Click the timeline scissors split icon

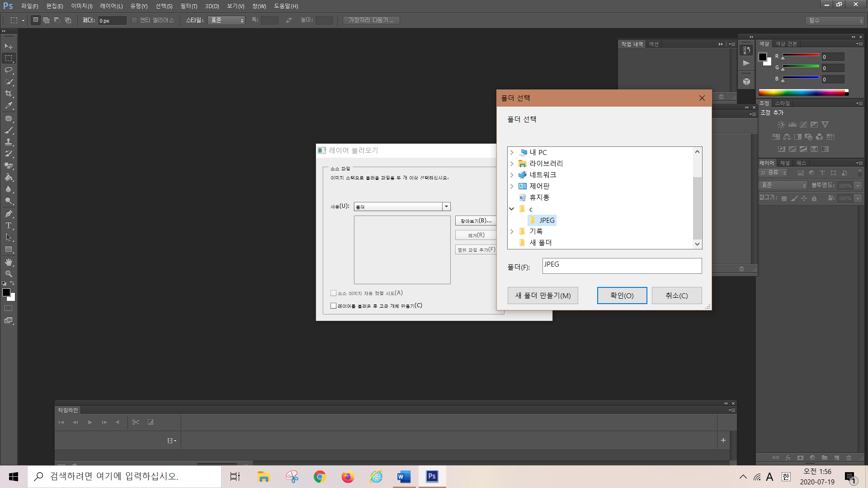136,422
